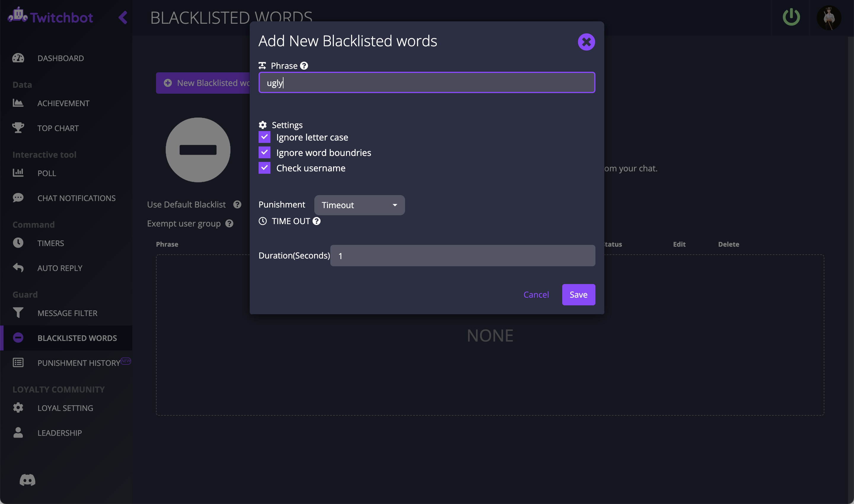Click the Use Default Blacklist help icon
Screen dimensions: 854x504
[237, 204]
